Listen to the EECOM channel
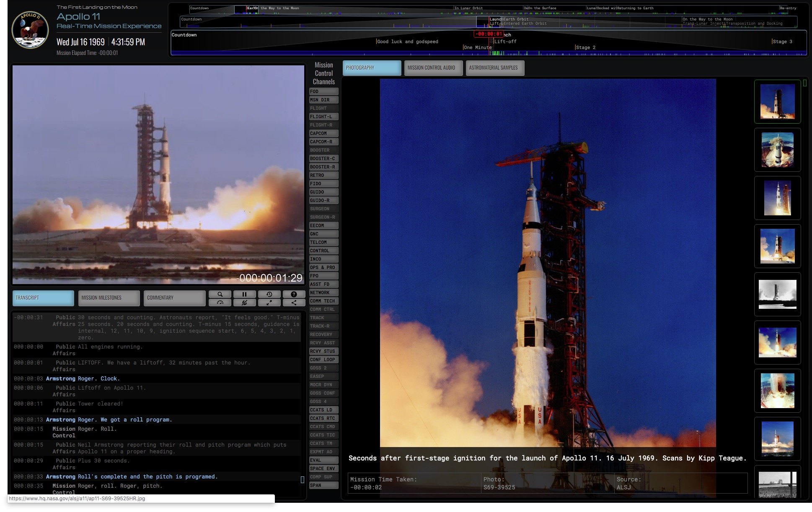 tap(323, 225)
